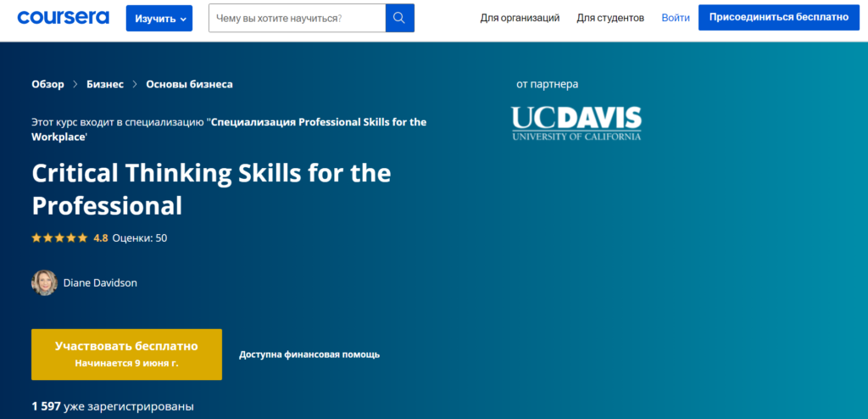
Task: Focus the 'Чему вы хотите научиться?' search field
Action: [x=297, y=18]
